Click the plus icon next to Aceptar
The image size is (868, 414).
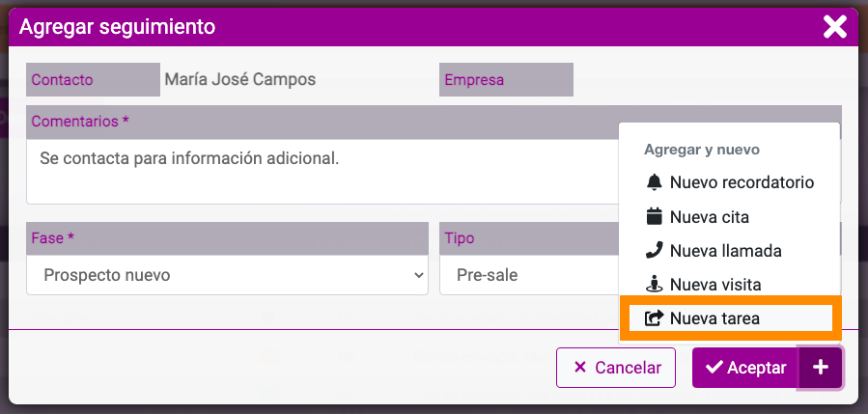coord(821,368)
